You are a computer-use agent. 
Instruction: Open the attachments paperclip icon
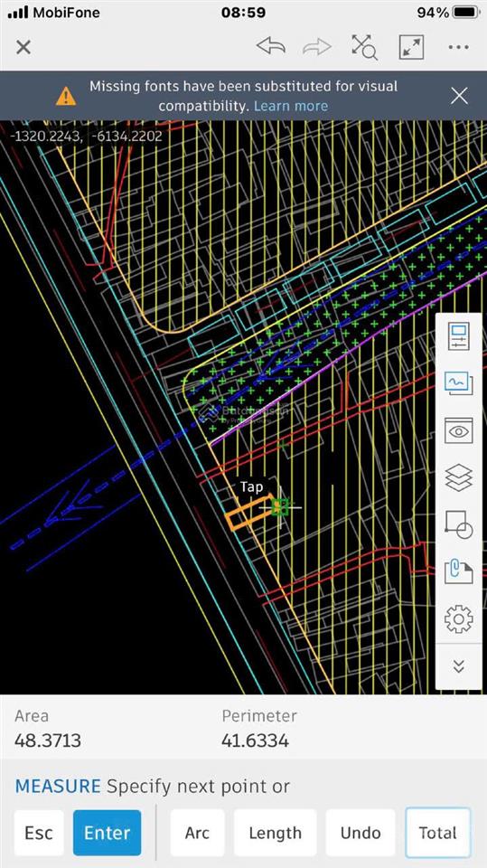click(x=459, y=571)
